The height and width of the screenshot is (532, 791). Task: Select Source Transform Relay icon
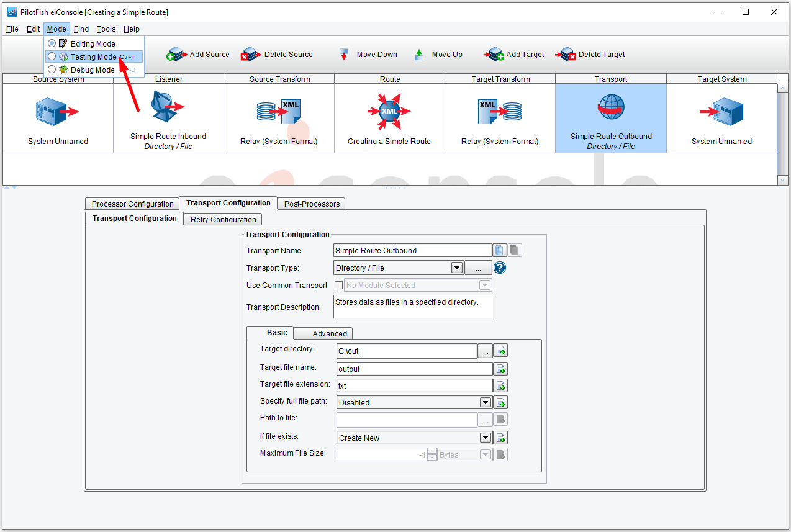tap(279, 113)
